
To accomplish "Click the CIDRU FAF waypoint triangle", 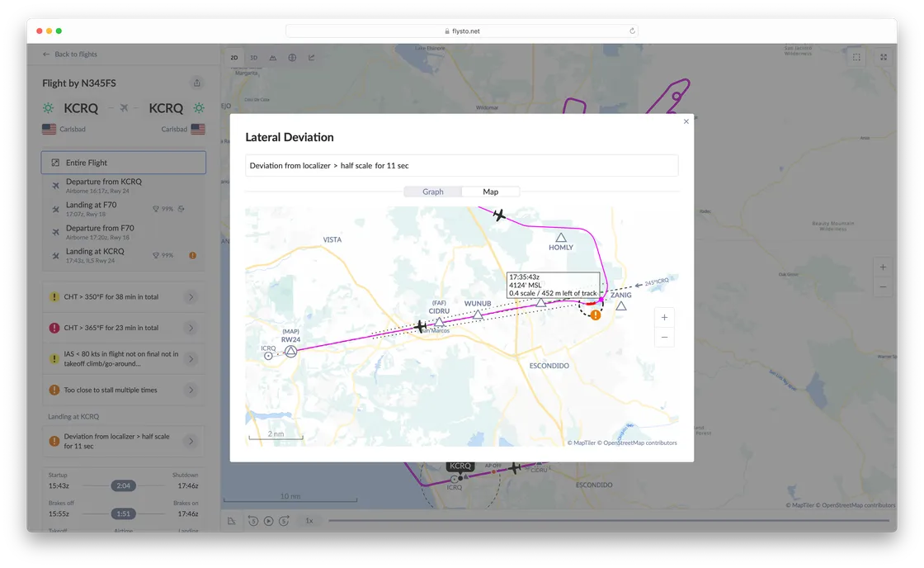I will 440,321.
